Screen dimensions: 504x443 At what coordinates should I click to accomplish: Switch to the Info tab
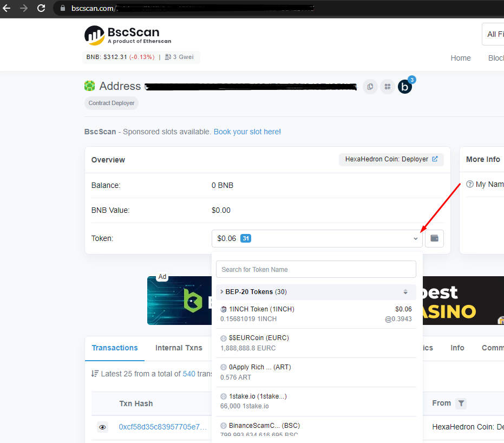[457, 348]
